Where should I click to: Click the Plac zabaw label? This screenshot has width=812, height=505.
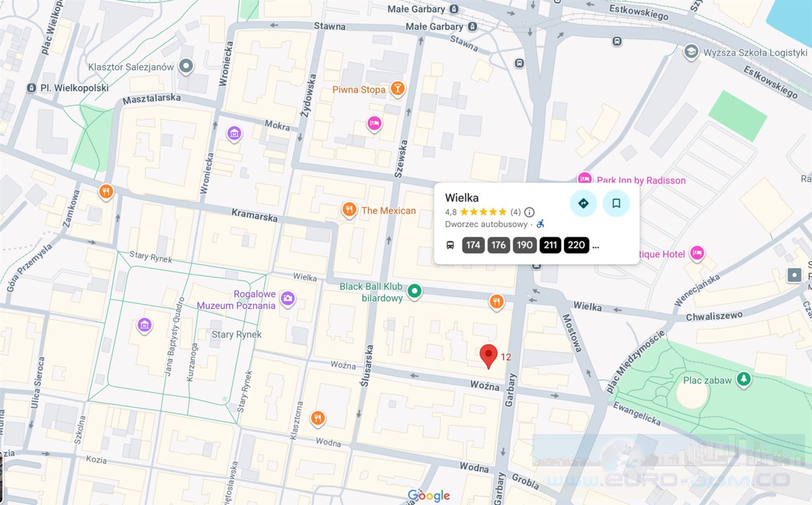pyautogui.click(x=707, y=381)
